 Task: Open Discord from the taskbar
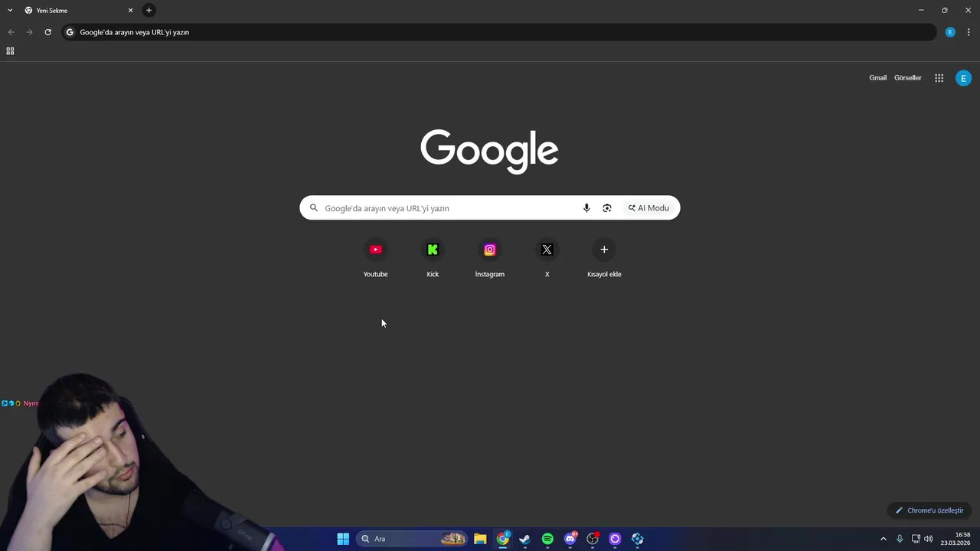pos(570,539)
